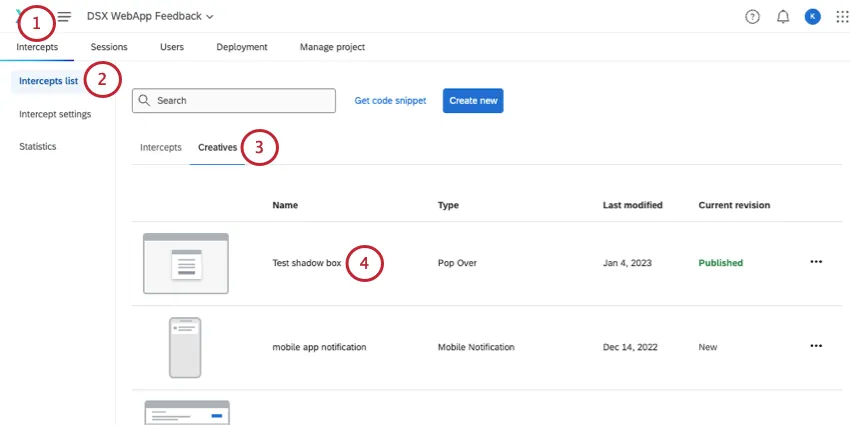Open the hamburger navigation menu
Image resolution: width=850 pixels, height=425 pixels.
(x=64, y=17)
